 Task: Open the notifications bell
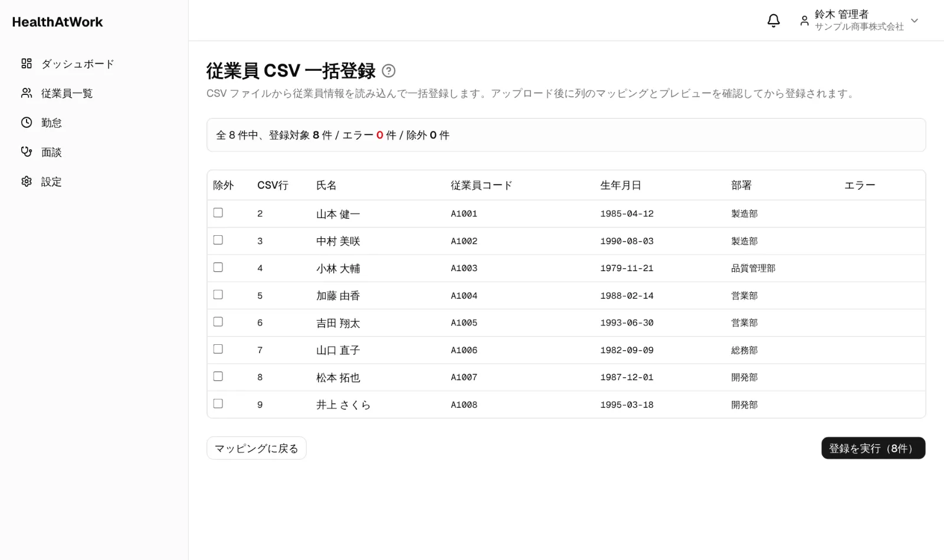tap(773, 21)
